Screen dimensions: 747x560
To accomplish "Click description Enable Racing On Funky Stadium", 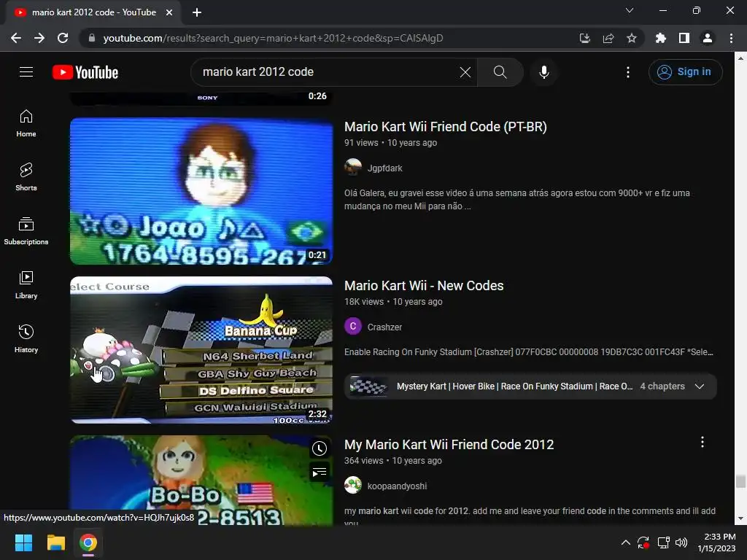I will point(529,352).
